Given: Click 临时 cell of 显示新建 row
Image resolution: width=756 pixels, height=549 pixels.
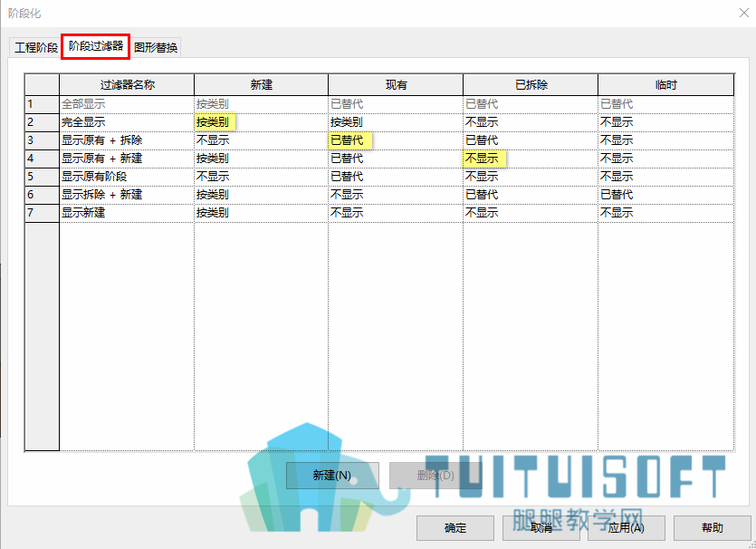Looking at the screenshot, I should coord(665,213).
